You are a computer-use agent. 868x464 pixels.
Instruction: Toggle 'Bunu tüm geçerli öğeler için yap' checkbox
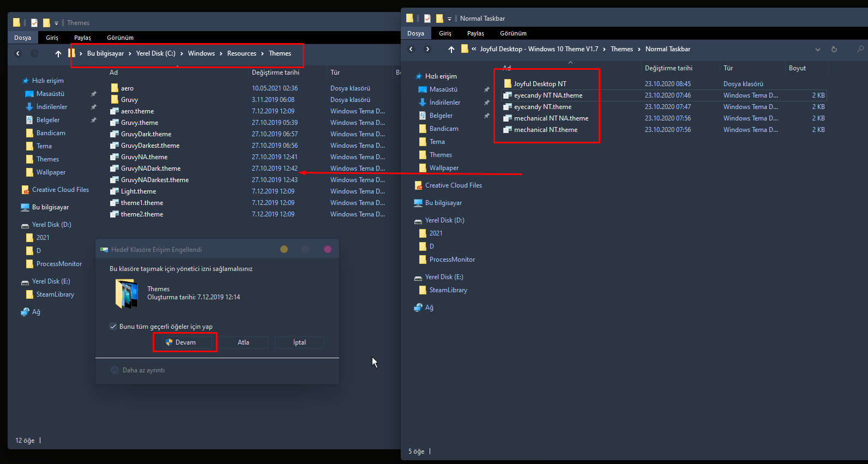(x=113, y=327)
